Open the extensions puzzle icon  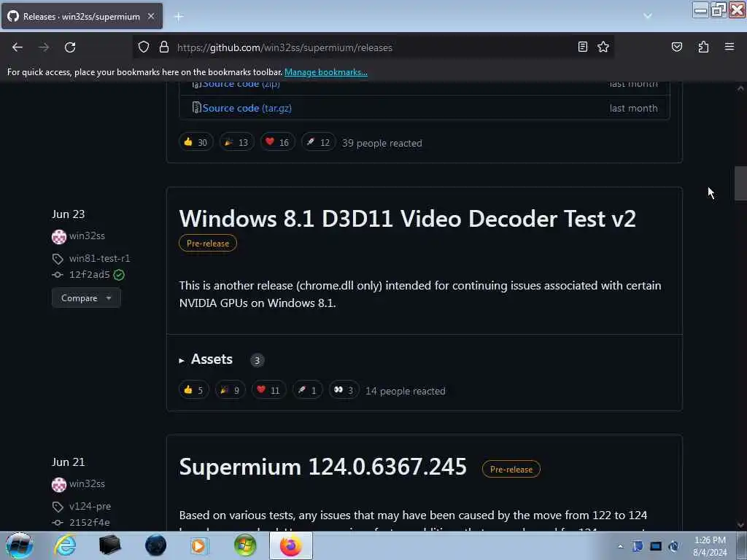703,47
